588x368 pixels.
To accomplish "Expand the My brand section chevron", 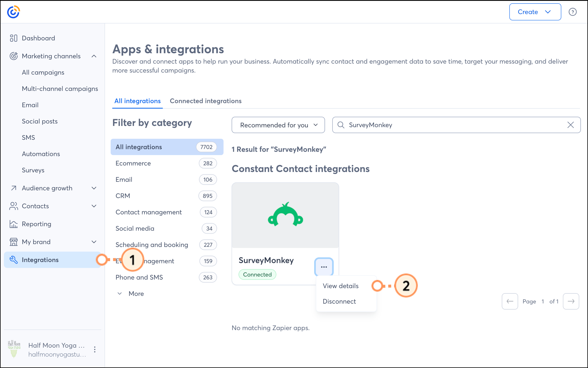I will [x=94, y=242].
